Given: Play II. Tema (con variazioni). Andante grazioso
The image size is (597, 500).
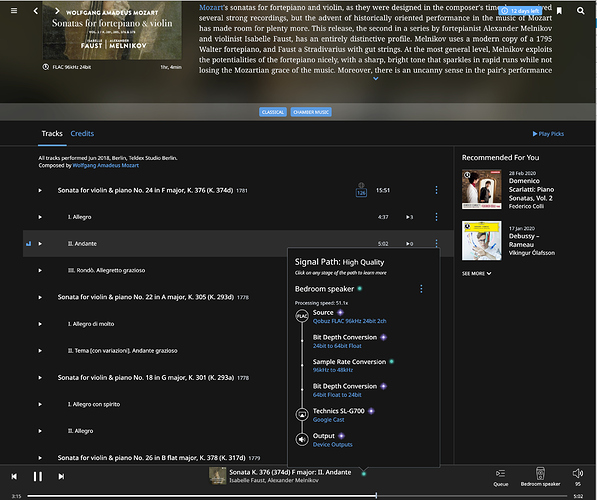Looking at the screenshot, I should click(x=40, y=351).
